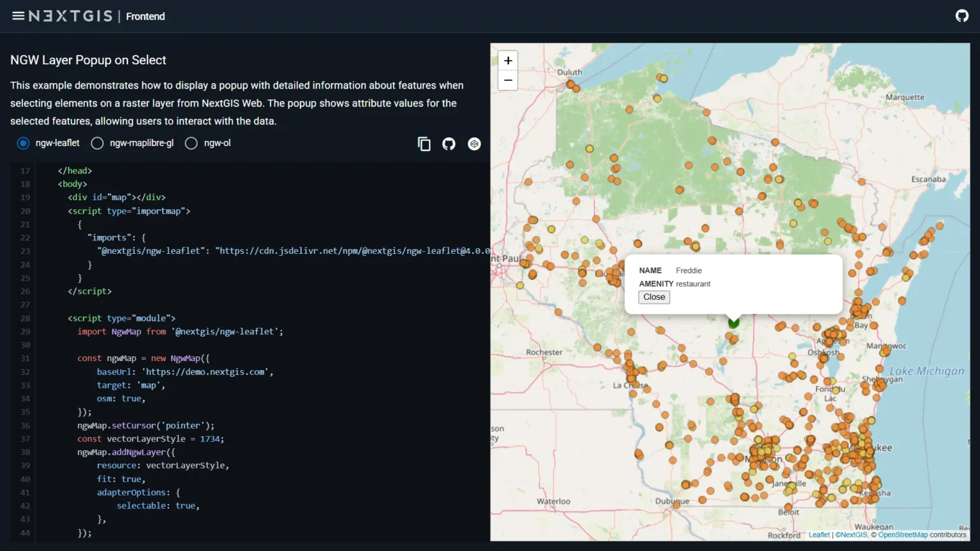The height and width of the screenshot is (551, 980).
Task: Close the Freddie popup
Action: coord(654,297)
